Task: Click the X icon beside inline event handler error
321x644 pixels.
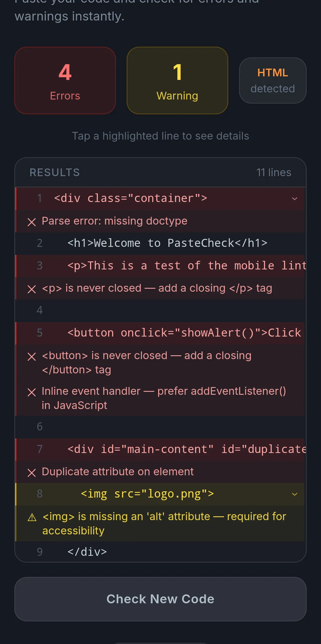Action: click(32, 392)
